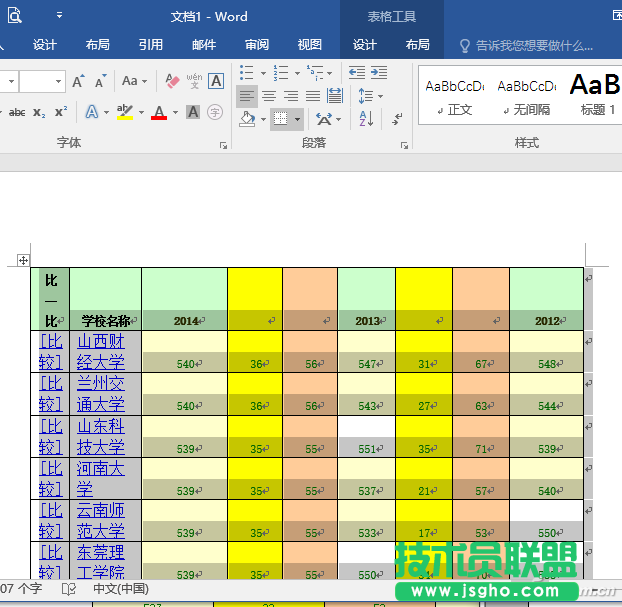Open the 引用 ribbon tab
The width and height of the screenshot is (622, 607).
(151, 45)
